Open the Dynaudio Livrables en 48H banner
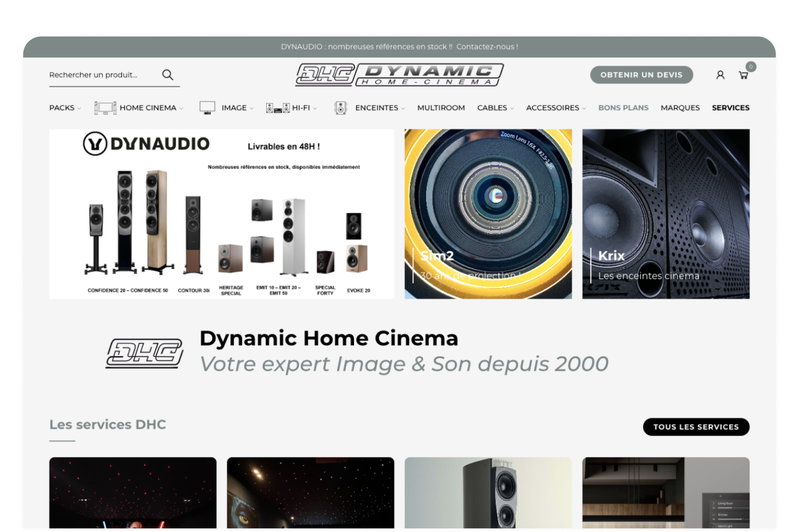Viewport: 799px width, 532px height. click(221, 214)
